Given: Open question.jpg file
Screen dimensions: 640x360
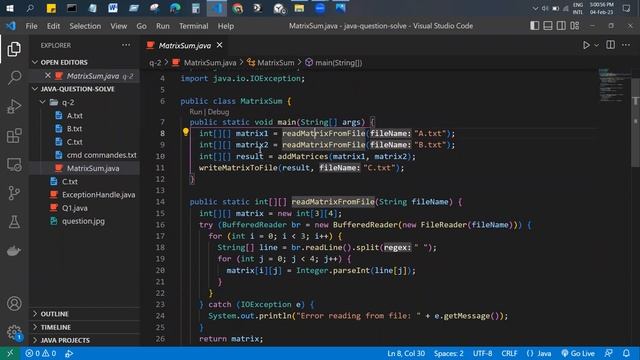Looking at the screenshot, I should coord(83,221).
